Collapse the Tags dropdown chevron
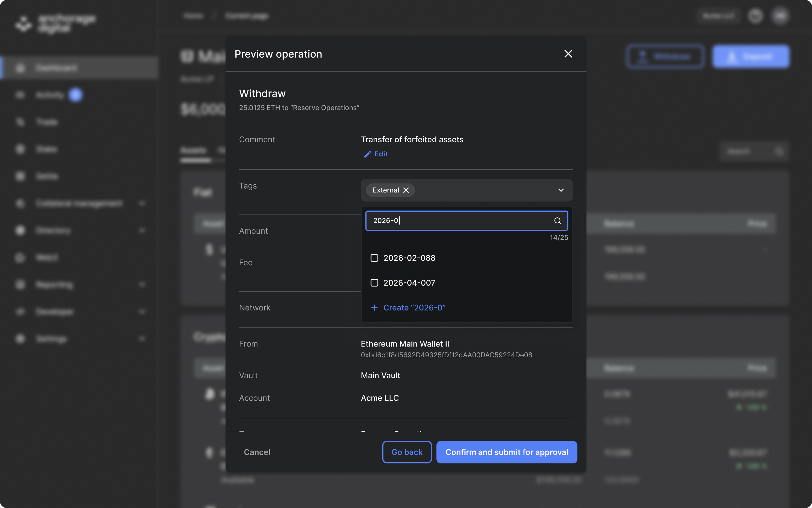The image size is (812, 508). [561, 190]
